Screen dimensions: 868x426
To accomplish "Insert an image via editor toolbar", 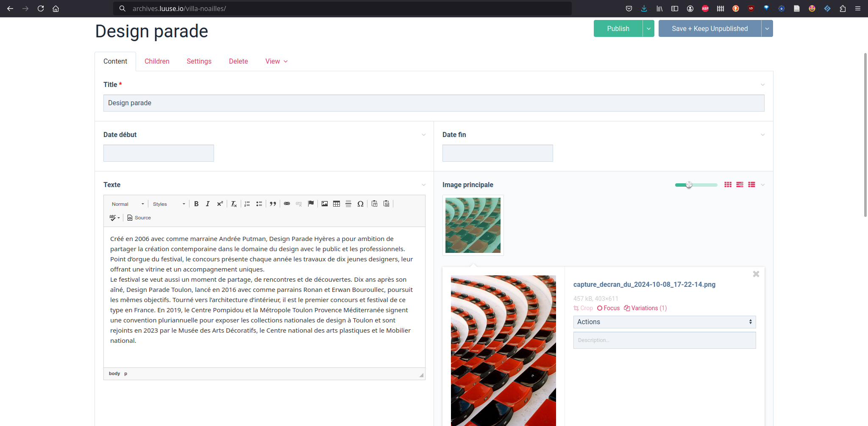I will pyautogui.click(x=325, y=204).
